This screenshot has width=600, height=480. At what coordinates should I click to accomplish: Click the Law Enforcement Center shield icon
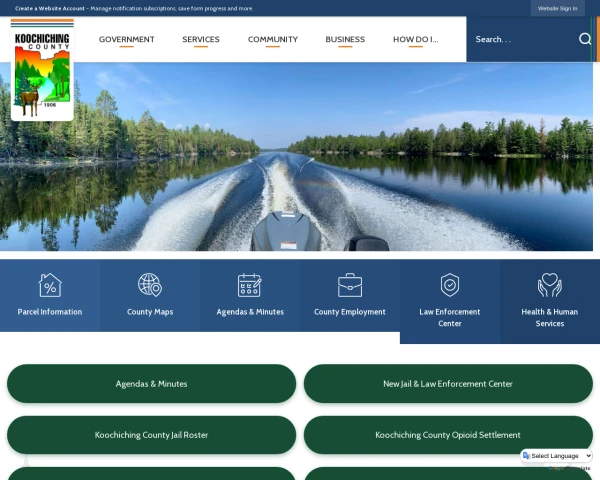coord(450,285)
